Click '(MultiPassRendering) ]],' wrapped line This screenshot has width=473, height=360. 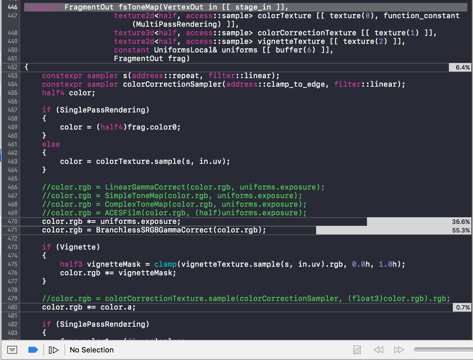(185, 24)
